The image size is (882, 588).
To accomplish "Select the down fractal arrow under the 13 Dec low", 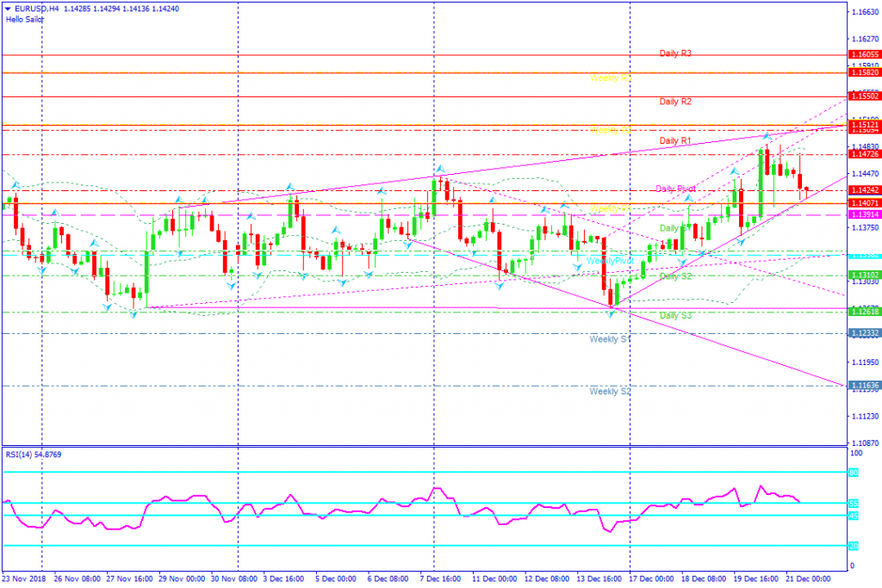I will (612, 314).
